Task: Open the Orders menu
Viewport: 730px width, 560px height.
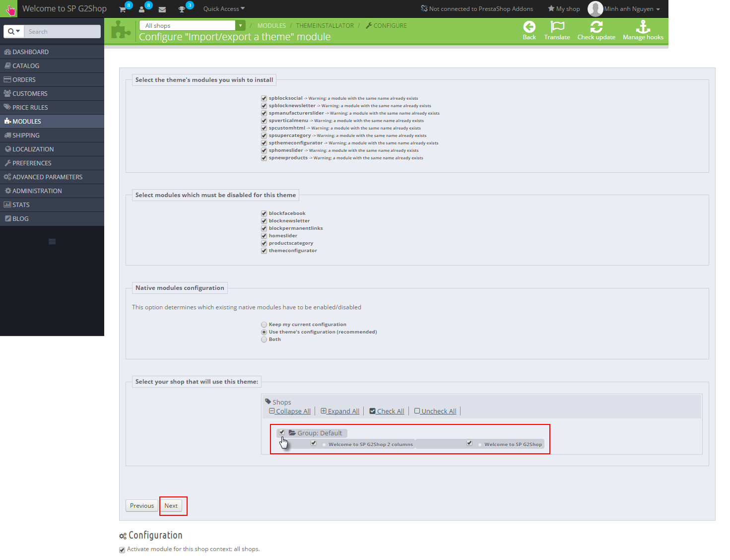Action: click(x=52, y=79)
